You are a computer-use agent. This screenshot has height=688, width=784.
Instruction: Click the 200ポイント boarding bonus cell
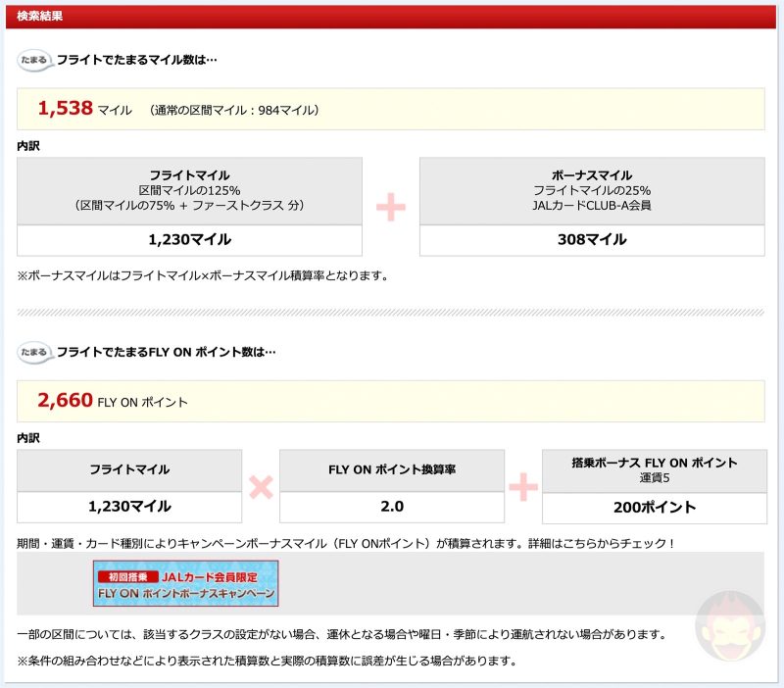click(652, 507)
